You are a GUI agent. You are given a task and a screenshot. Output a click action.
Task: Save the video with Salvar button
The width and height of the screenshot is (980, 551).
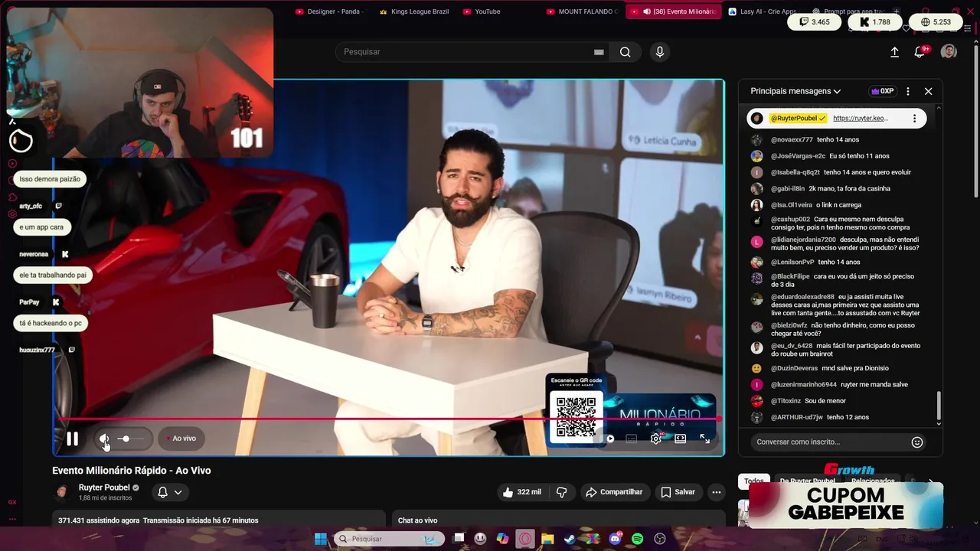click(x=678, y=492)
